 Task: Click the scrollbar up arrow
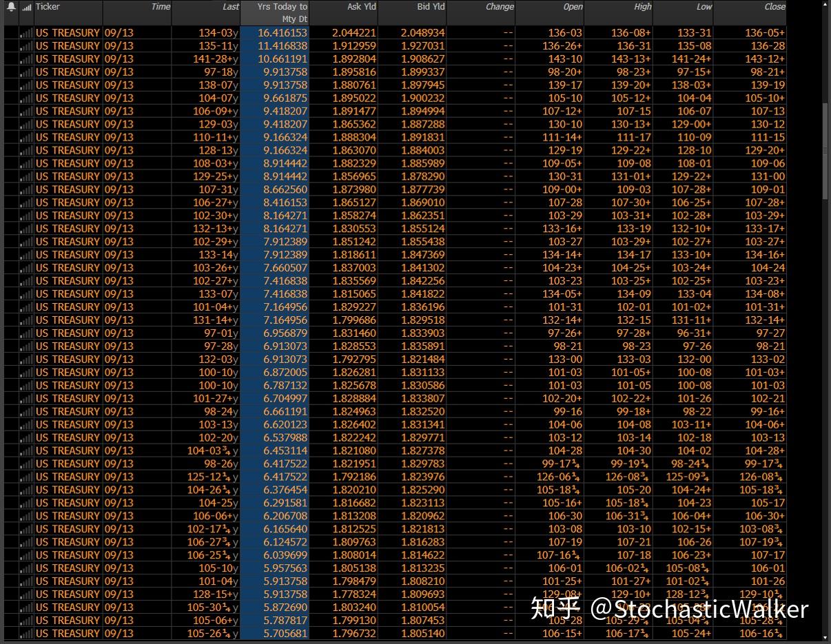pos(825,6)
